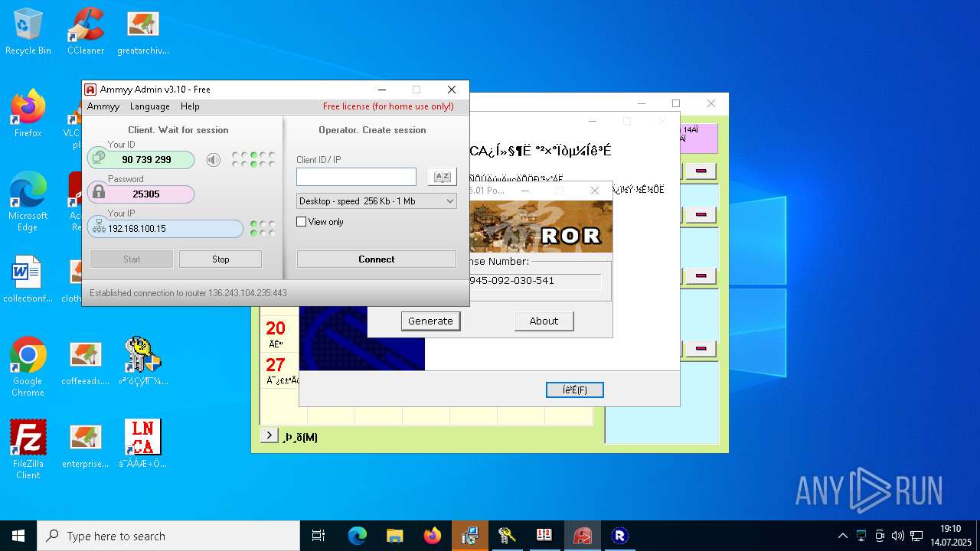This screenshot has width=980, height=551.
Task: Click the ROR banner image in keygen
Action: coord(541,227)
